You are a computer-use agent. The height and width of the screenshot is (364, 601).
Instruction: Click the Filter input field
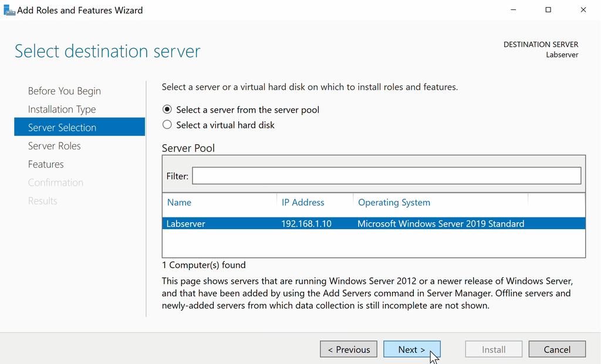pyautogui.click(x=384, y=175)
